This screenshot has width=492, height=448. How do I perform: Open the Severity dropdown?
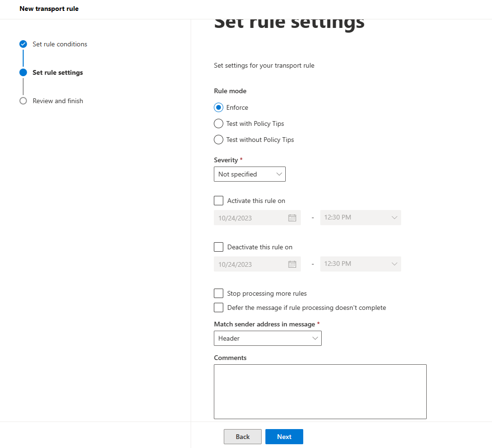click(250, 174)
